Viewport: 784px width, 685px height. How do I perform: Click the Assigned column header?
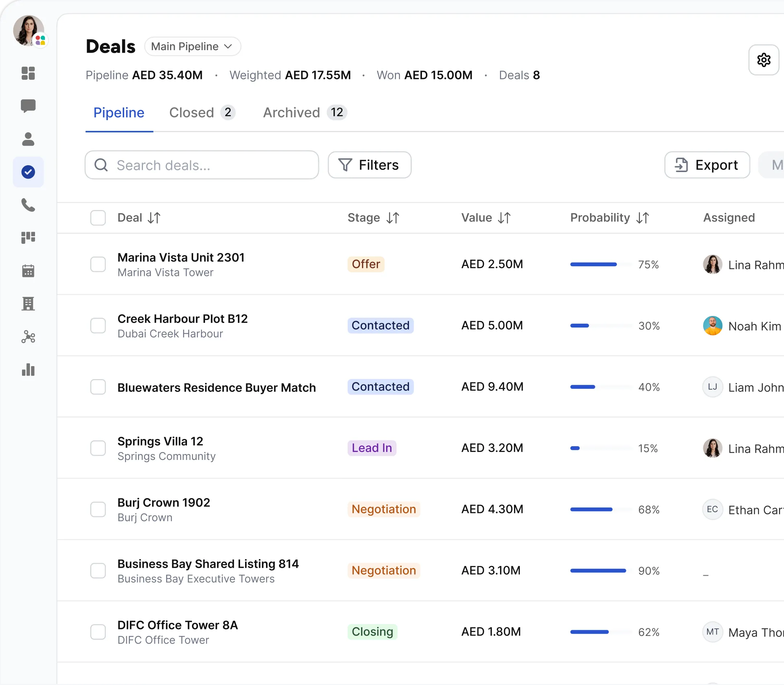(x=729, y=218)
